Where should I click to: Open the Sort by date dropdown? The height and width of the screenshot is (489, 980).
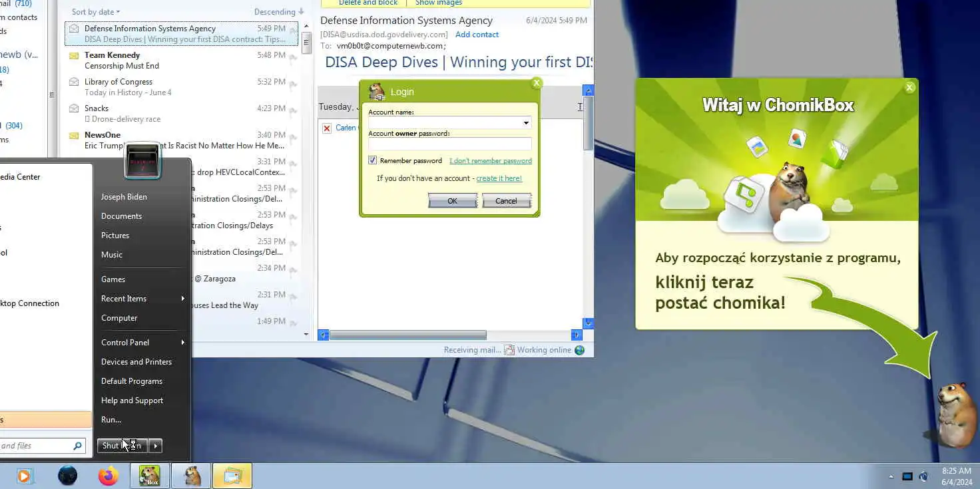pyautogui.click(x=96, y=12)
